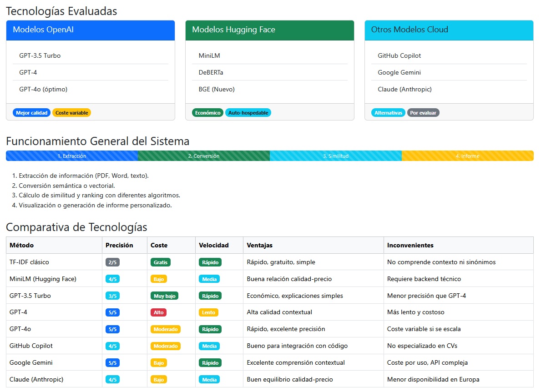
Task: Click the 'Comparativa de Tecnologías' heading
Action: click(76, 227)
